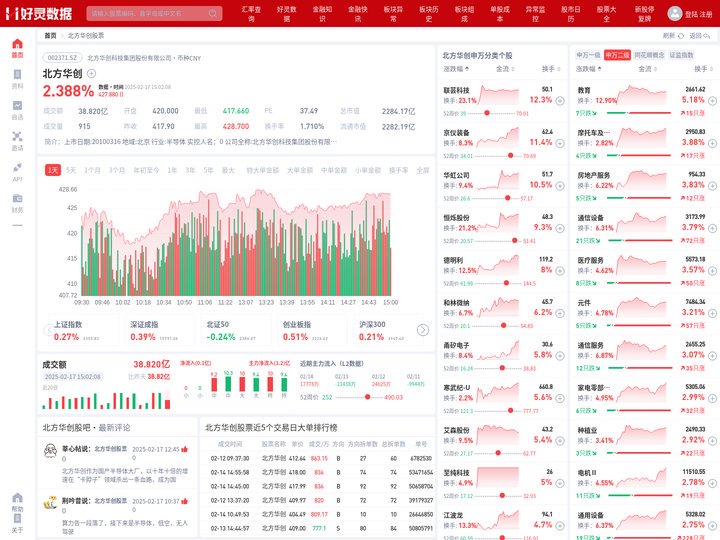720x540 pixels.
Task: Click next arrow on index carousel
Action: (423, 330)
